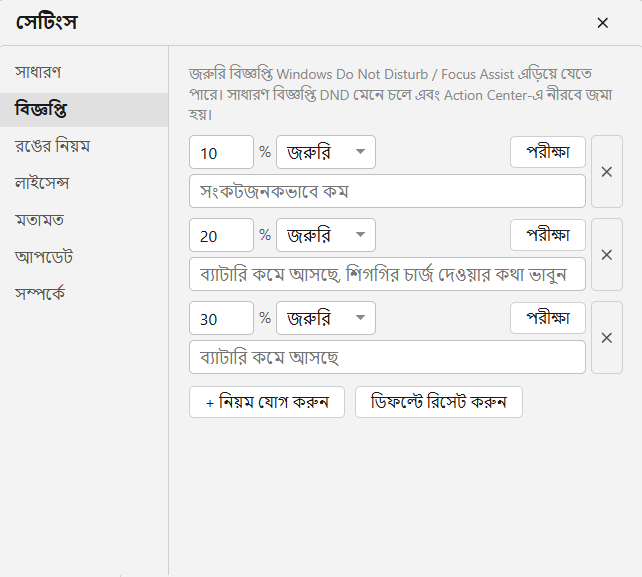Go to the মতামত tab

coord(84,220)
